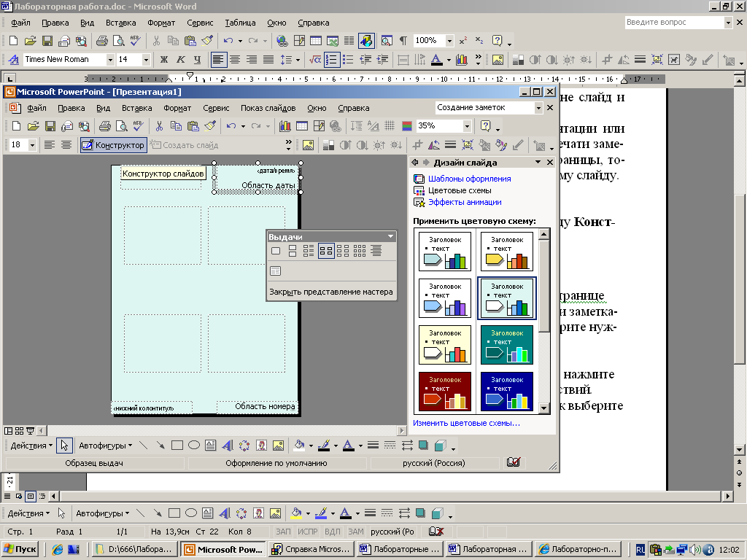Screen dimensions: 747x560
Task: Click PowerPoint Insert Picture icon
Action: tap(309, 145)
